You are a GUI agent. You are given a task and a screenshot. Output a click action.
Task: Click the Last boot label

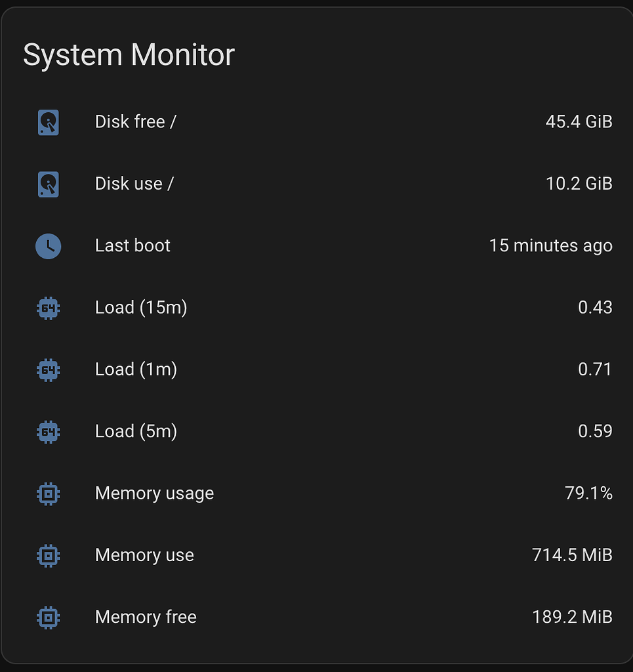(x=133, y=245)
